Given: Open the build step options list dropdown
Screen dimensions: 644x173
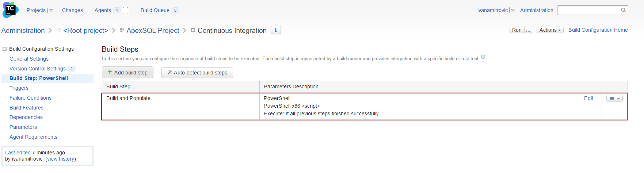Looking at the screenshot, I should click(x=614, y=99).
